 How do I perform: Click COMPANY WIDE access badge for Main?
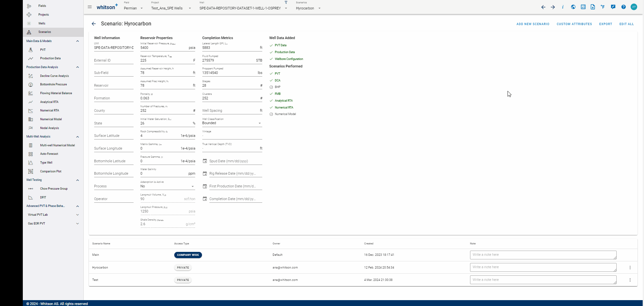coord(188,255)
